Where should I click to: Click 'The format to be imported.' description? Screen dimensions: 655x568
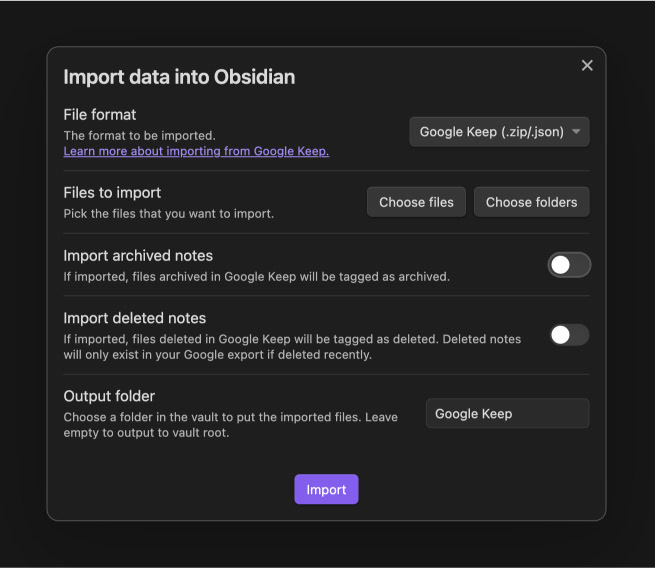coord(140,136)
